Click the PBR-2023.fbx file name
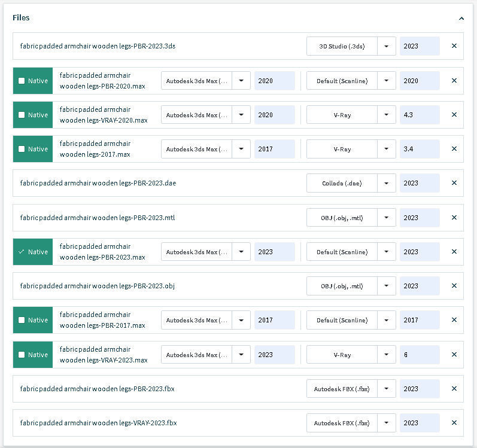 coord(97,389)
